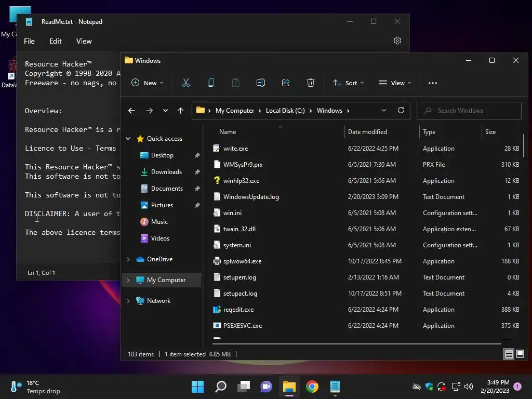Open the New item dropdown
This screenshot has width=532, height=399.
(x=147, y=83)
